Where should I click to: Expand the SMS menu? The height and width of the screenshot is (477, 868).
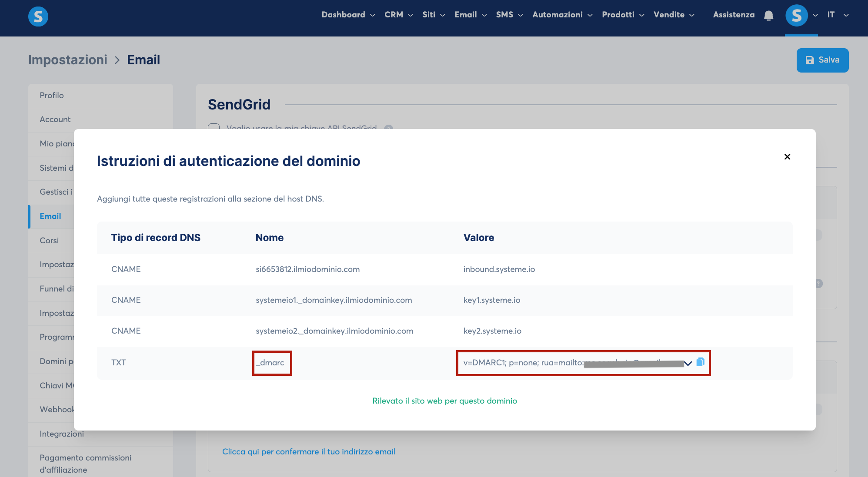(509, 15)
